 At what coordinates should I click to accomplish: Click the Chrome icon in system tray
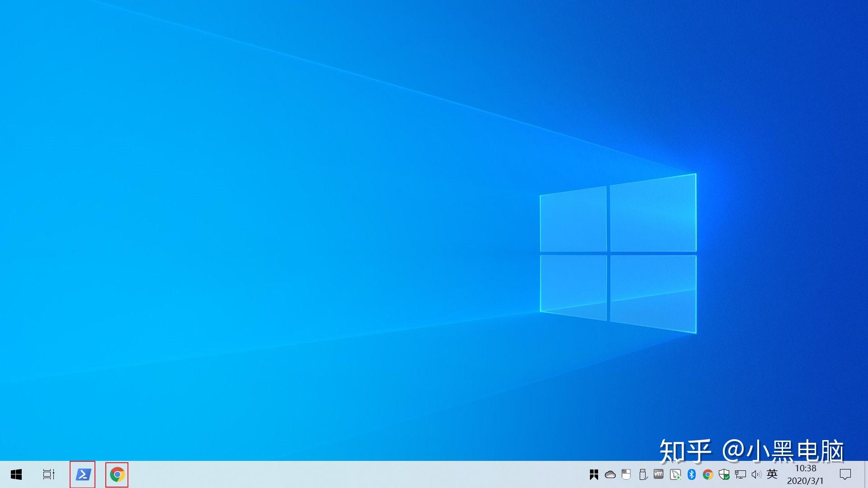708,474
